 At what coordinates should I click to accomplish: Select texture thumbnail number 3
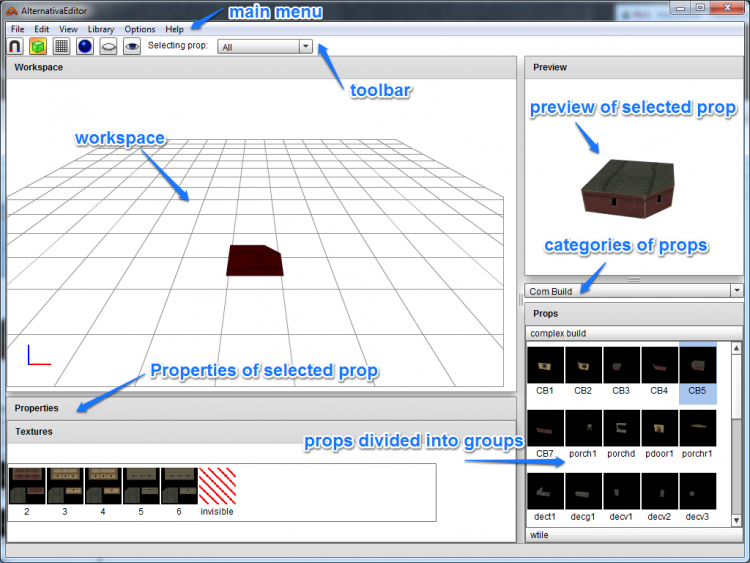point(65,486)
